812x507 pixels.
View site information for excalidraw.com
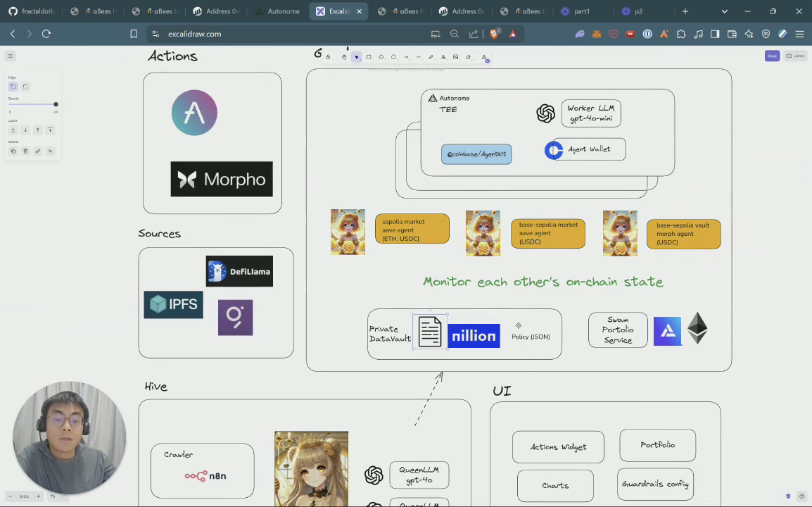[156, 34]
